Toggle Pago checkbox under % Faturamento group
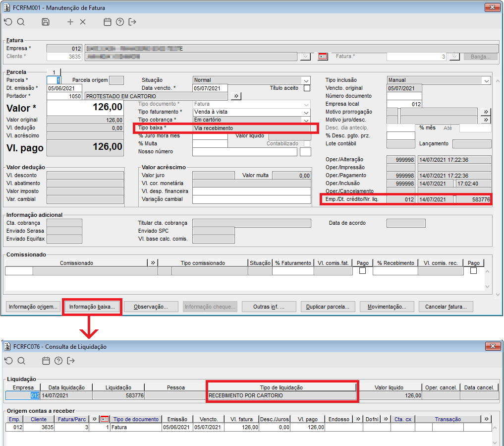Screen dimensions: 504x446 pyautogui.click(x=362, y=271)
